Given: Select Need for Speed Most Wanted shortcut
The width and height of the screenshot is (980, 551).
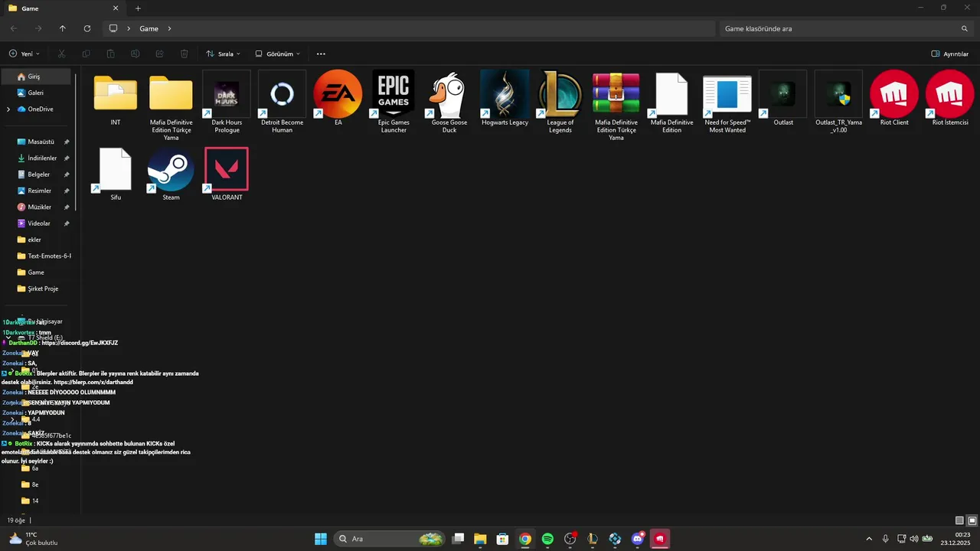Looking at the screenshot, I should point(727,101).
